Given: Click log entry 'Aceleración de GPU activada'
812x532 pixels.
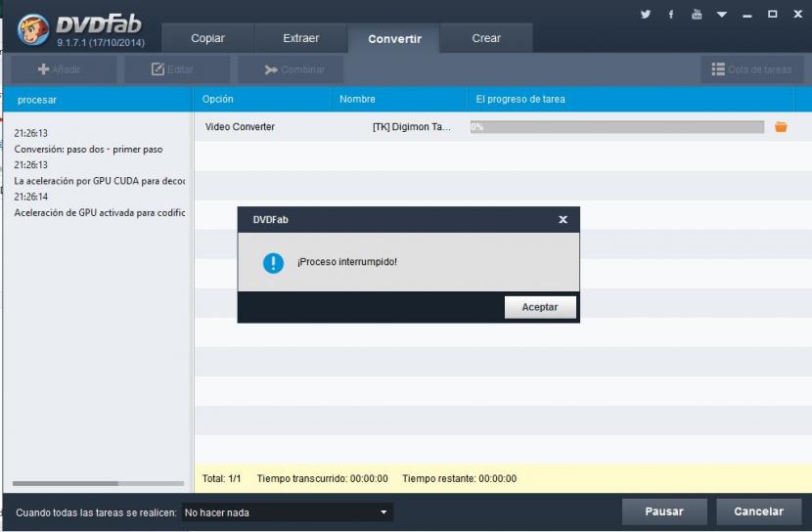Looking at the screenshot, I should 100,212.
